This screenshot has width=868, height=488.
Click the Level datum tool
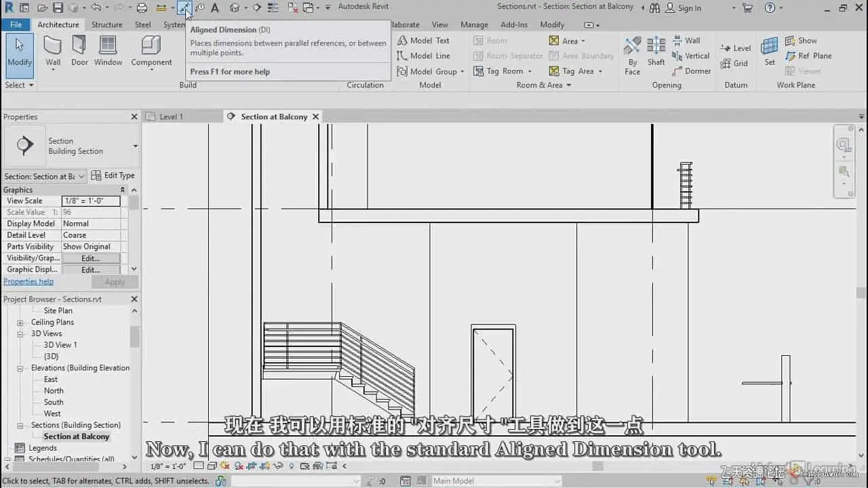(736, 48)
